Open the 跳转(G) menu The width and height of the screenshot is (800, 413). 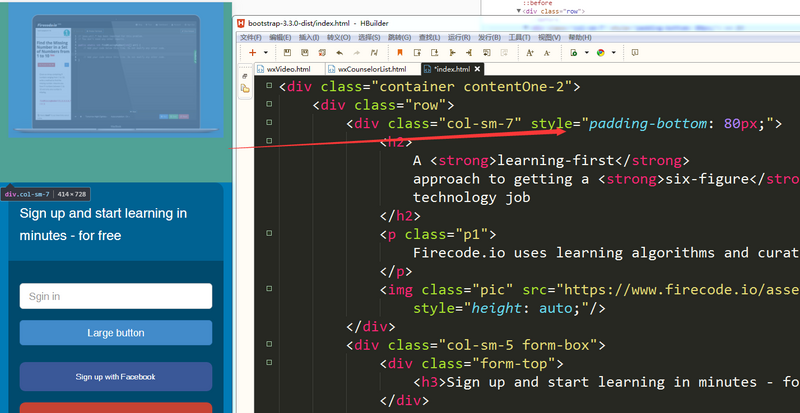click(x=399, y=38)
